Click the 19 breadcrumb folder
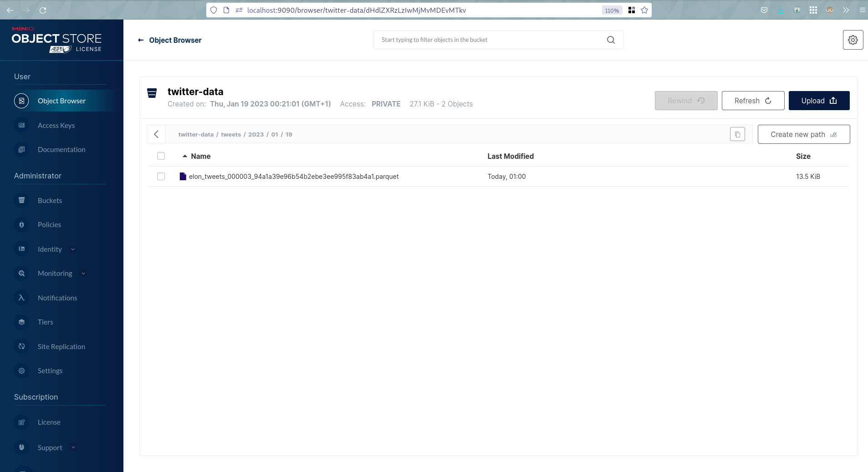 (289, 134)
